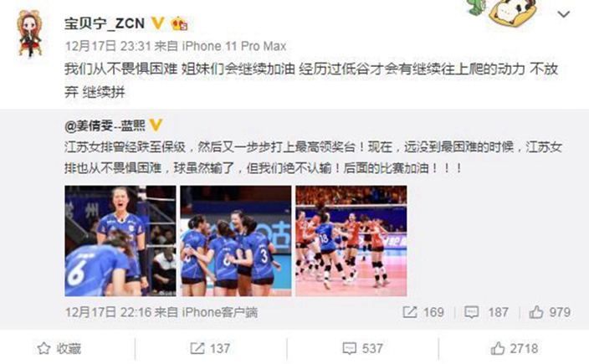Click the V badge beside 姜倩雯--蓝熙
Image resolution: width=589 pixels, height=364 pixels.
[x=156, y=125]
